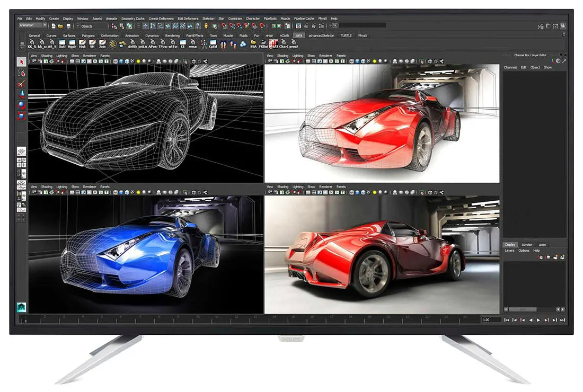Click the question mark snap help icon
The image size is (583, 392).
pos(198,26)
